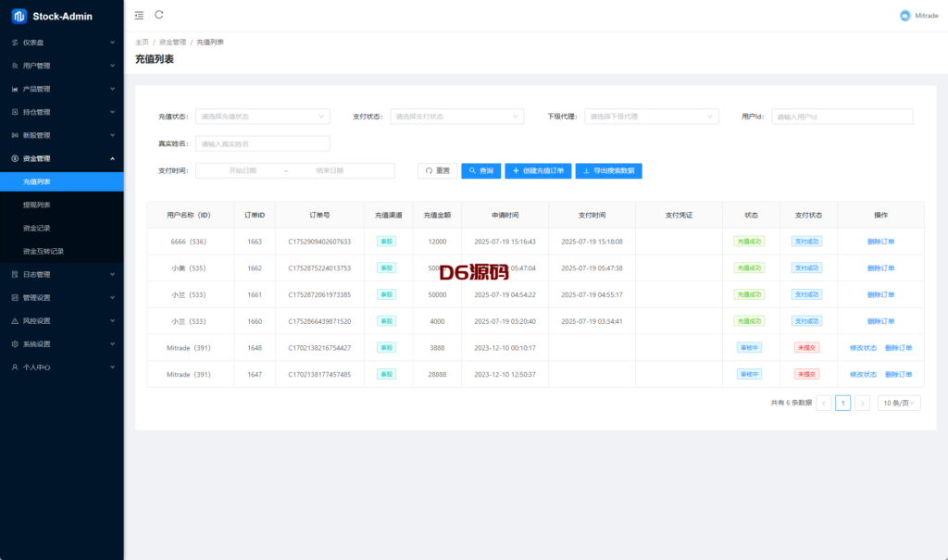948x560 pixels.
Task: Open the 充值状态 dropdown
Action: point(262,117)
